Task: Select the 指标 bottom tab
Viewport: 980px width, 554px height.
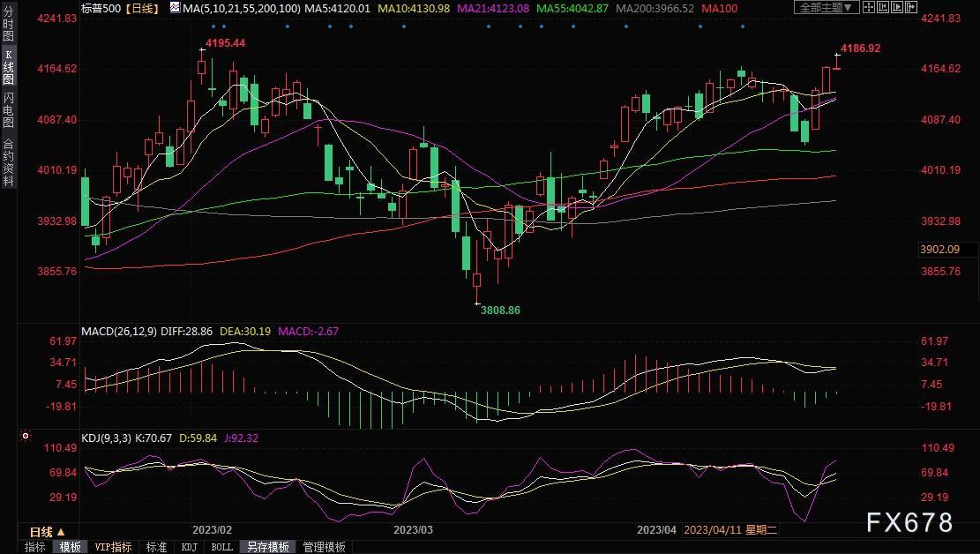Action: 35,547
